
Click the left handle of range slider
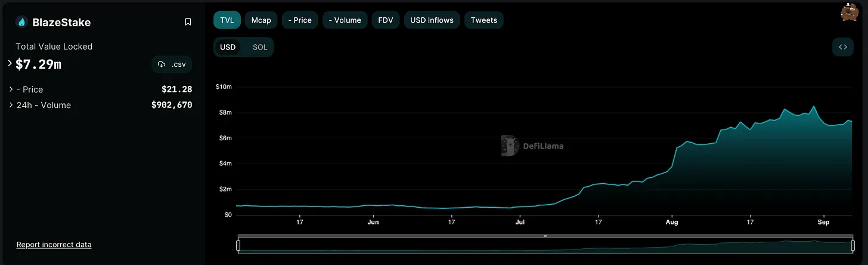(x=238, y=245)
